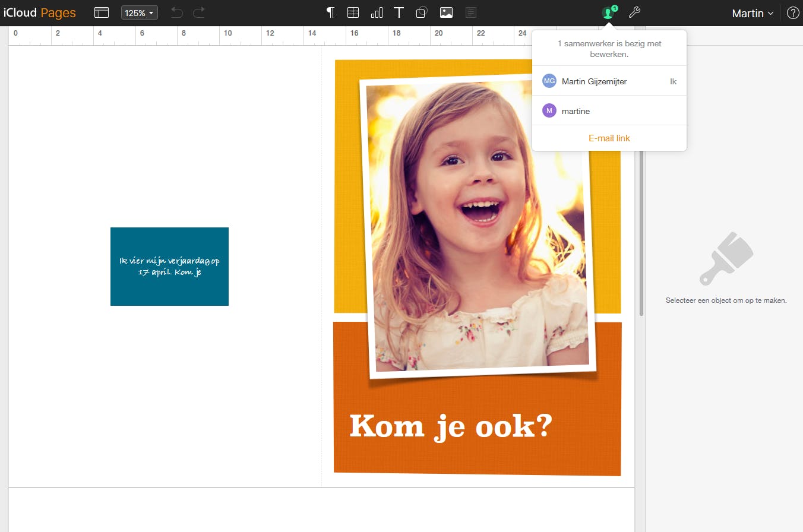Viewport: 803px width, 532px height.
Task: Open document settings with the wrench icon
Action: pos(634,12)
